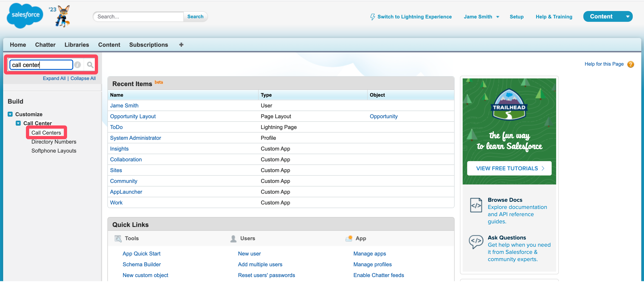Open AppLauncher custom app link

(x=126, y=192)
